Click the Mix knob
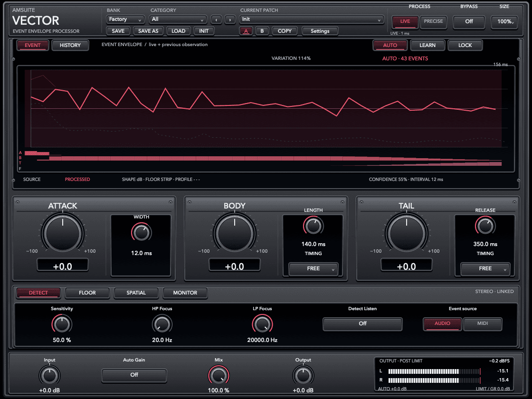Screen dimensions: 532x399 point(218,376)
